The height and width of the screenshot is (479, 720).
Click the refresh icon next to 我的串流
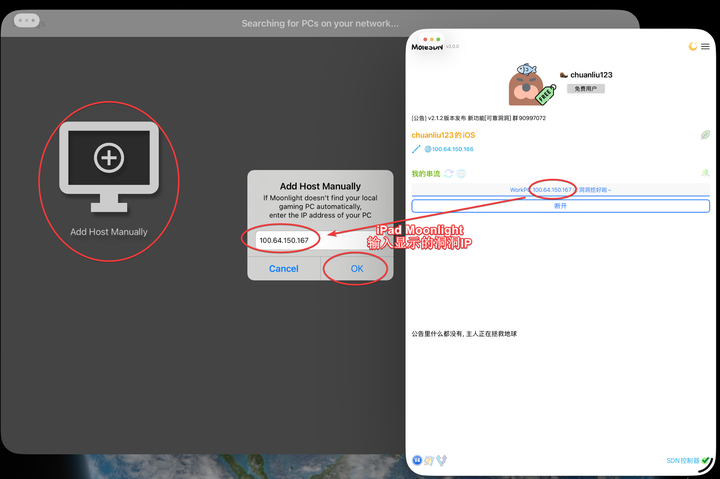click(449, 173)
